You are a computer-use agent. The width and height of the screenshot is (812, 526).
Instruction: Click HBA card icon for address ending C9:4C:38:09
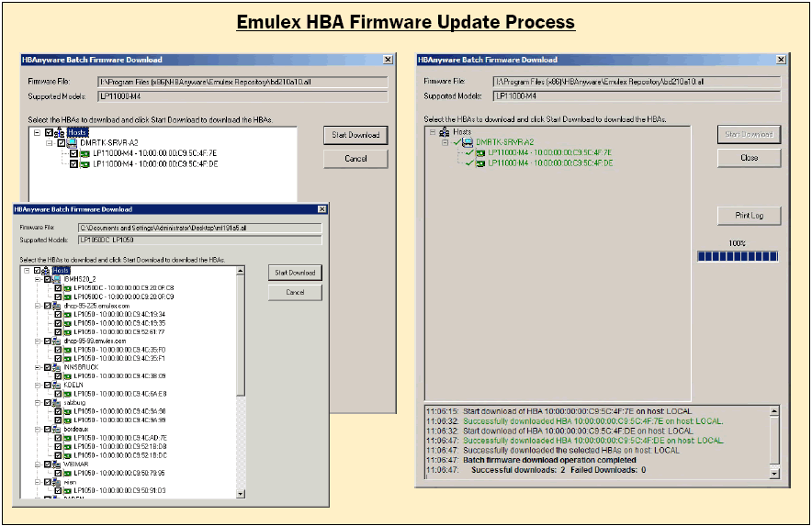67,376
